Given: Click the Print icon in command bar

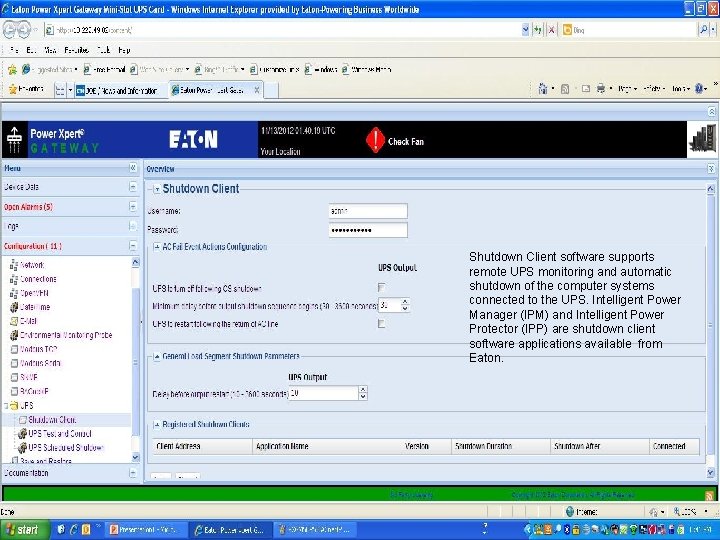Looking at the screenshot, I should click(x=601, y=89).
